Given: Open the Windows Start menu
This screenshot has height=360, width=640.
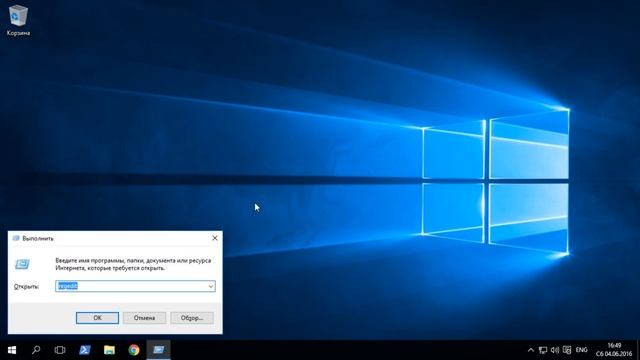Looking at the screenshot, I should 12,350.
